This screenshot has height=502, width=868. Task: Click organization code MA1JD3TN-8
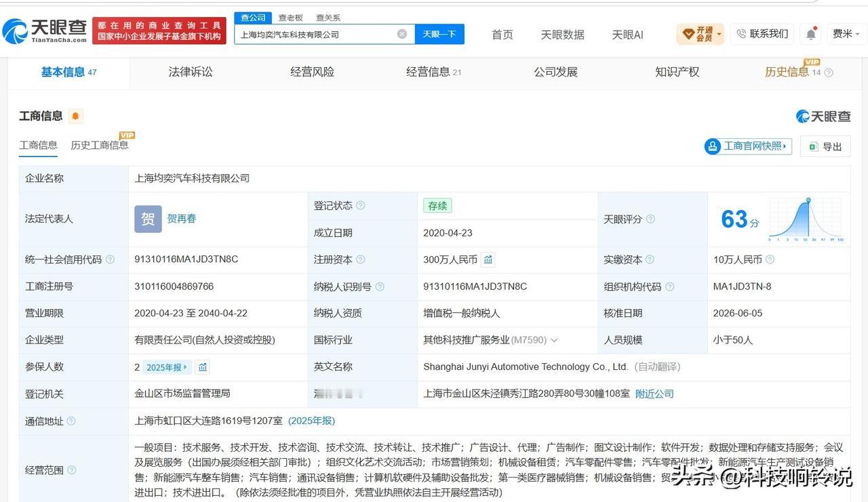point(742,287)
